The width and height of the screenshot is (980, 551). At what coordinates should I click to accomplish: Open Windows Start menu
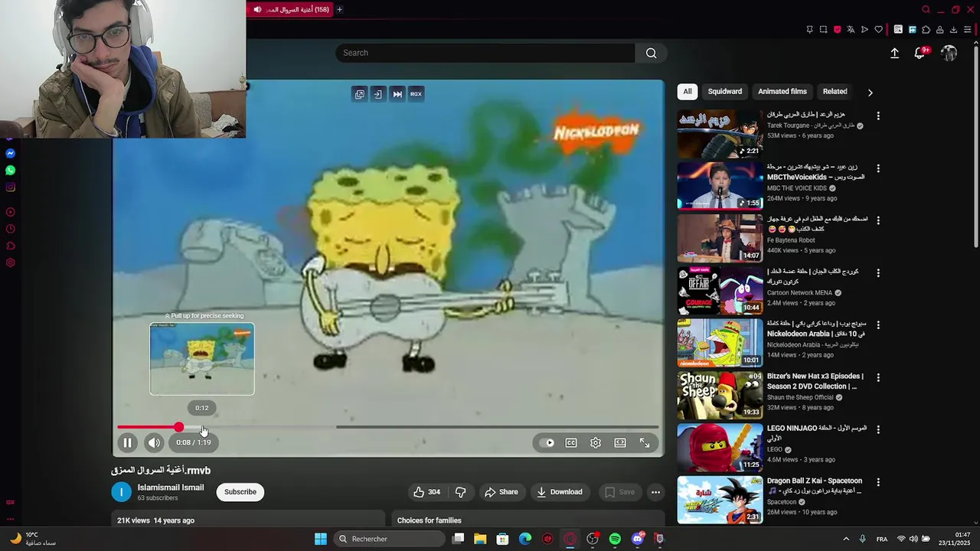click(x=321, y=539)
